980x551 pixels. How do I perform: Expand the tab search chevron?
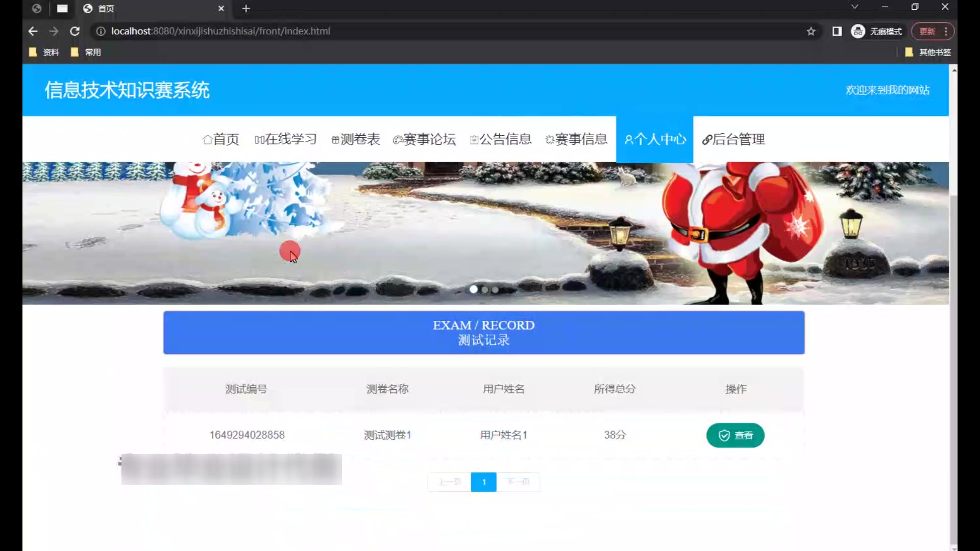pyautogui.click(x=854, y=7)
